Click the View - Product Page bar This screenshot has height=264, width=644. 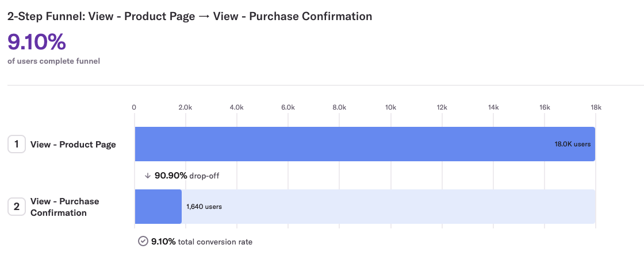[x=345, y=144]
